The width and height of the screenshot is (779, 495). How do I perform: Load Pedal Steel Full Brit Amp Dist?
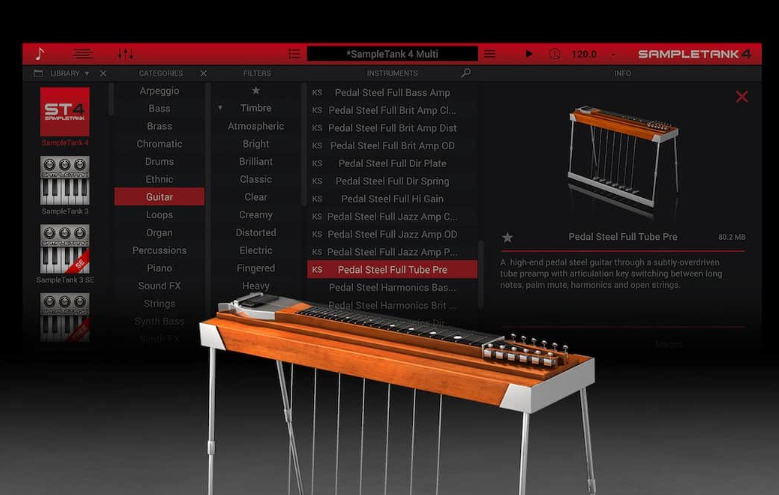(x=392, y=128)
